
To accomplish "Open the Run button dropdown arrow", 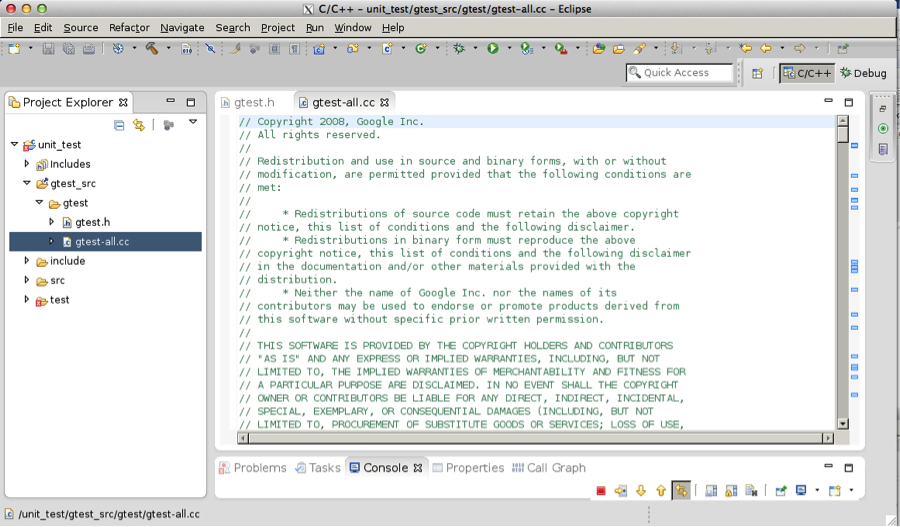I will (509, 48).
